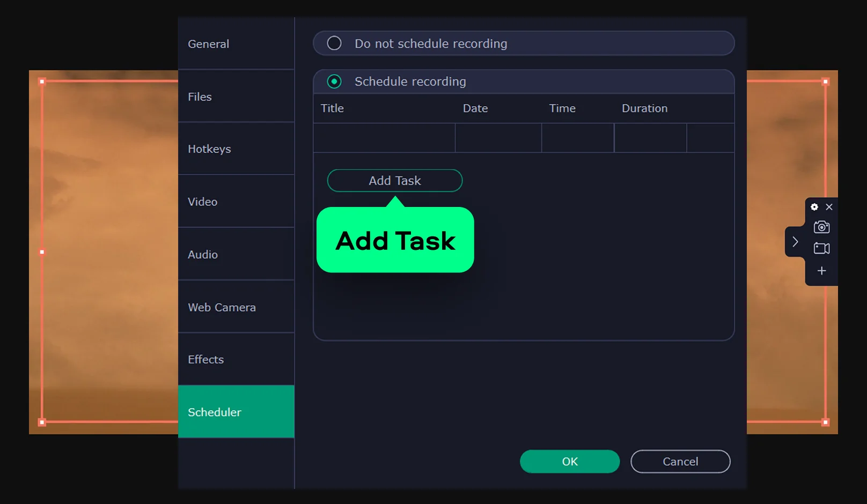Screen dimensions: 867x504
Task: Open recorder settings via the gear icon
Action: 814,206
